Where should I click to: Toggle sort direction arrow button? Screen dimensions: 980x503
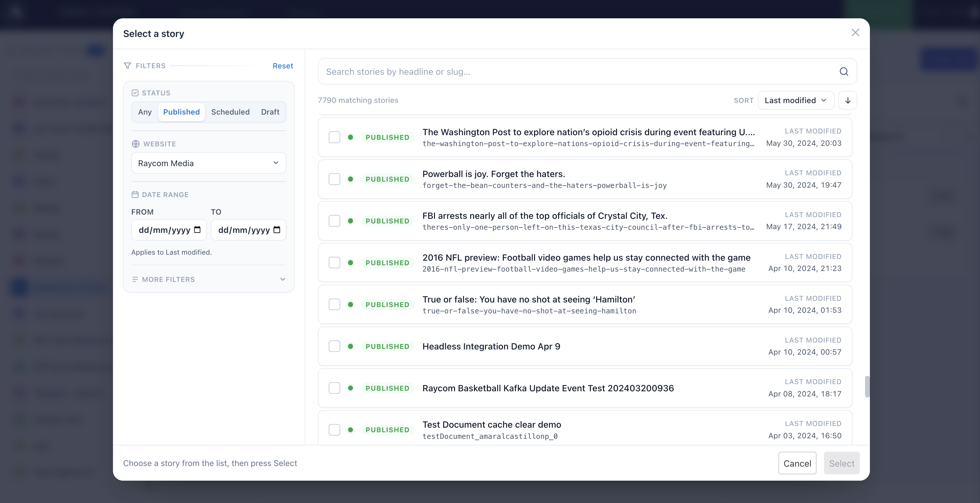pyautogui.click(x=848, y=100)
